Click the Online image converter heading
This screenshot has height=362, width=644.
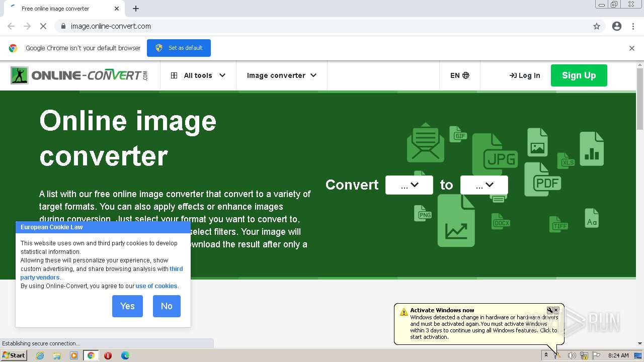point(128,138)
